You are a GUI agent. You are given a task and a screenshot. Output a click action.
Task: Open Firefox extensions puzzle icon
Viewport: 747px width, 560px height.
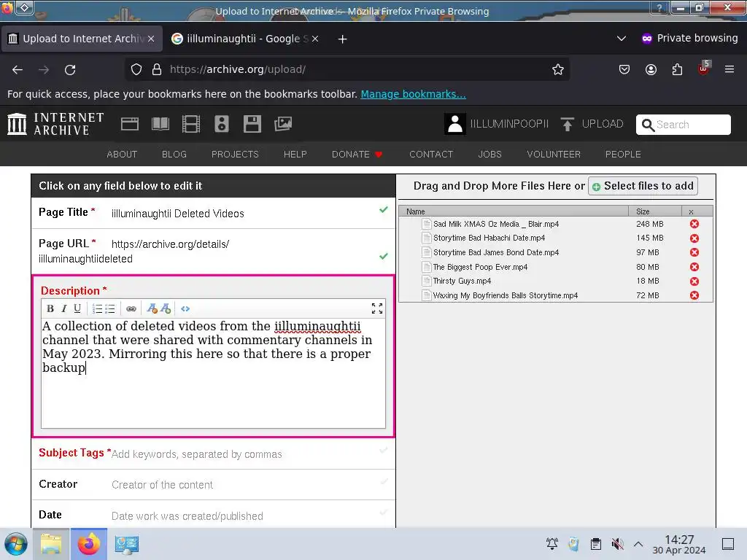point(677,69)
